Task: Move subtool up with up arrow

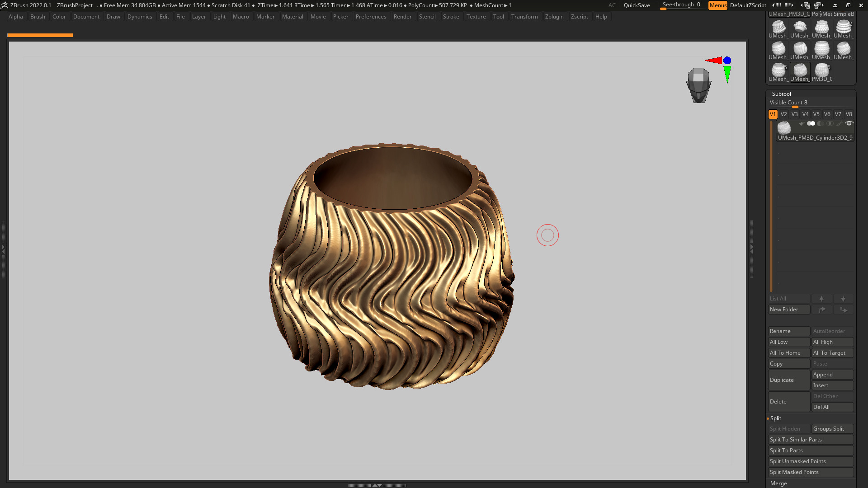Action: (x=821, y=299)
